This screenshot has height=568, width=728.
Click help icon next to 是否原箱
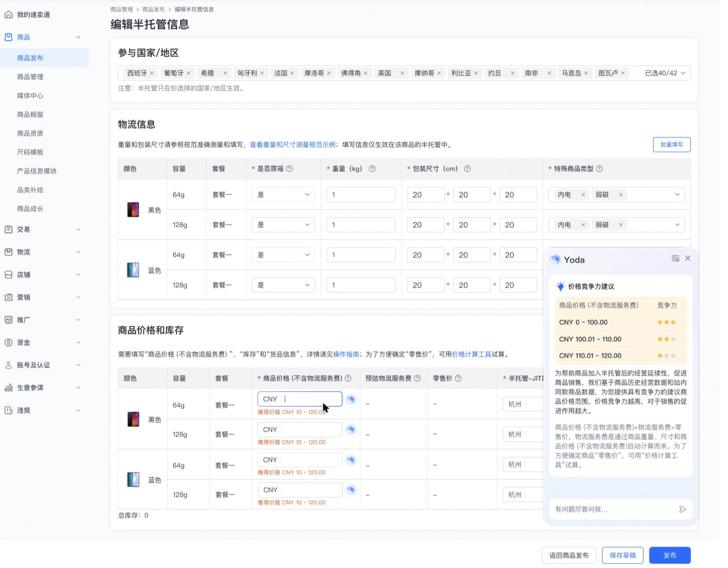point(290,169)
